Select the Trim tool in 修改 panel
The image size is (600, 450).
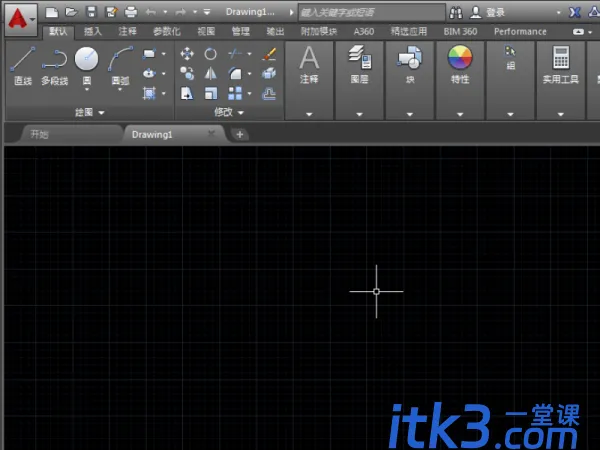(x=235, y=54)
